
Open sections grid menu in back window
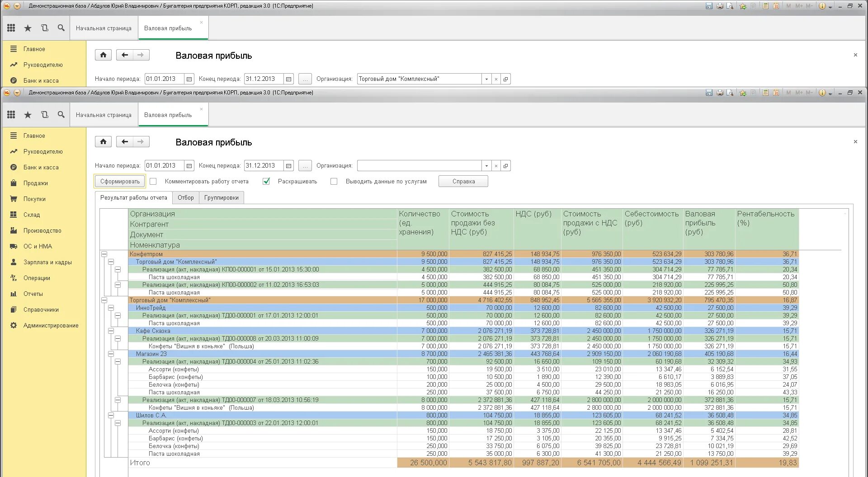coord(11,28)
